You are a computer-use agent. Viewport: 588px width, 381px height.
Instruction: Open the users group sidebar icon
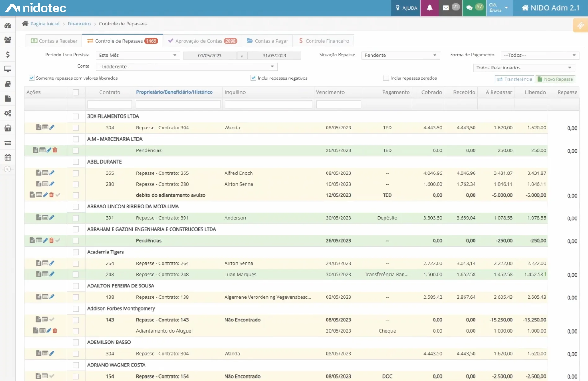[8, 40]
